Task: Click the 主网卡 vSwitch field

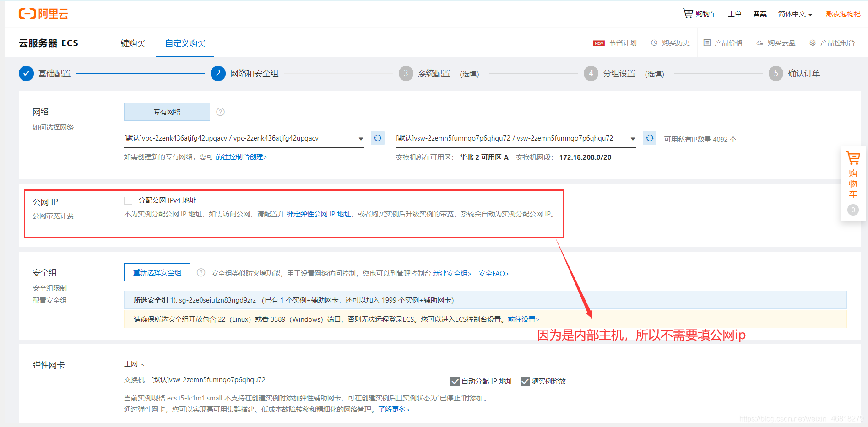Action: 294,380
